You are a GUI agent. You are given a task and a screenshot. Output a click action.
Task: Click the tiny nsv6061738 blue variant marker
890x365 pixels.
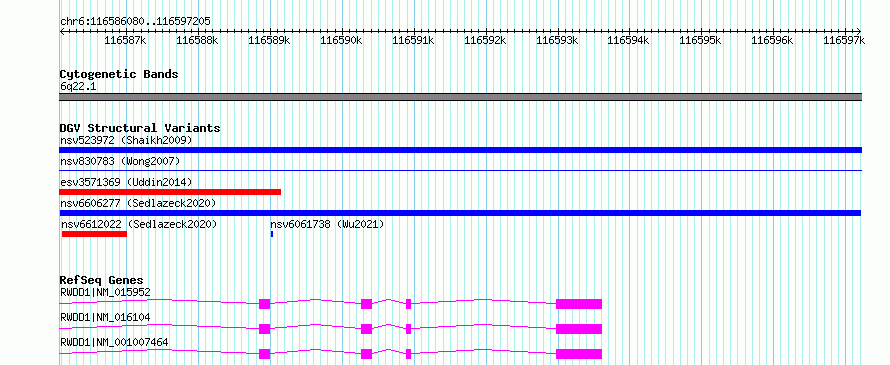[272, 234]
